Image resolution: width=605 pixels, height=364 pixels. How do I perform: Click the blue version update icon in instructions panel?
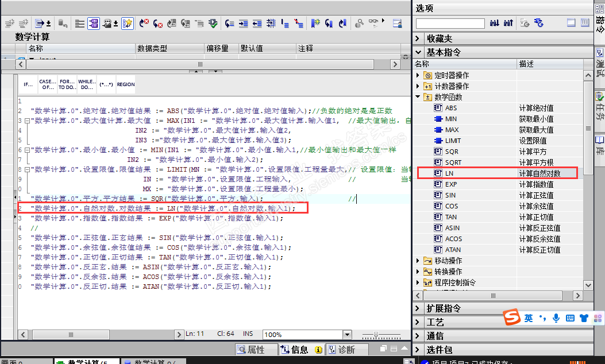tap(538, 23)
